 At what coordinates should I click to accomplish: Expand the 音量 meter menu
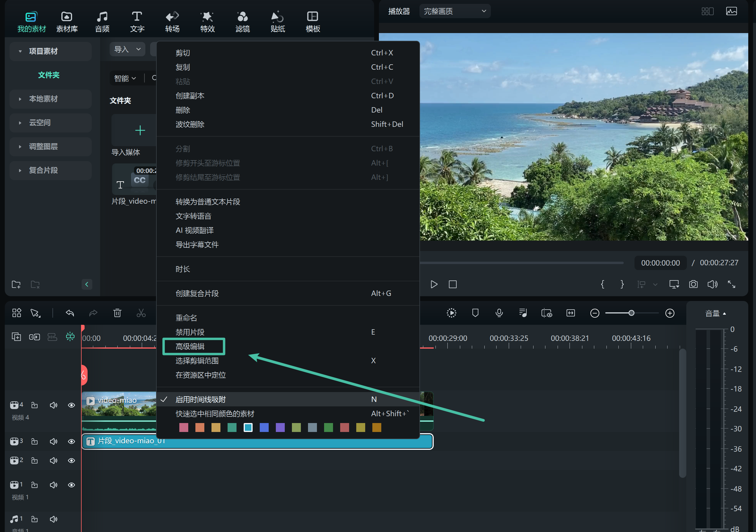pos(715,313)
